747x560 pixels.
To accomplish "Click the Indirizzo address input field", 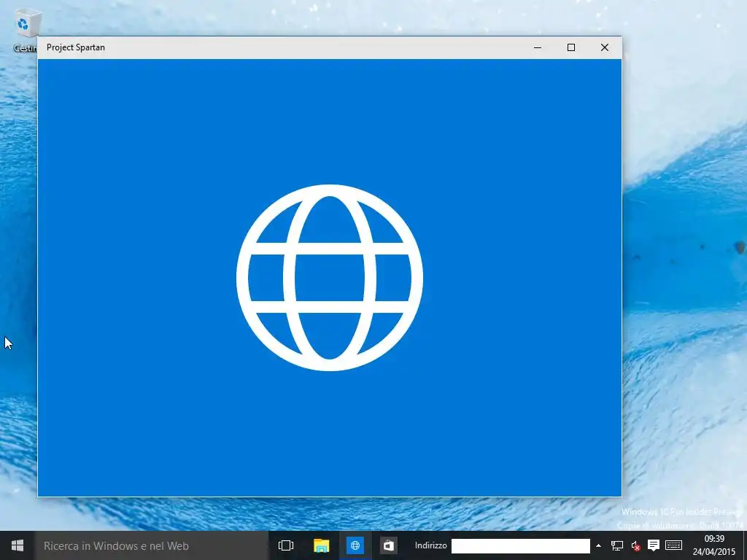I will point(520,545).
